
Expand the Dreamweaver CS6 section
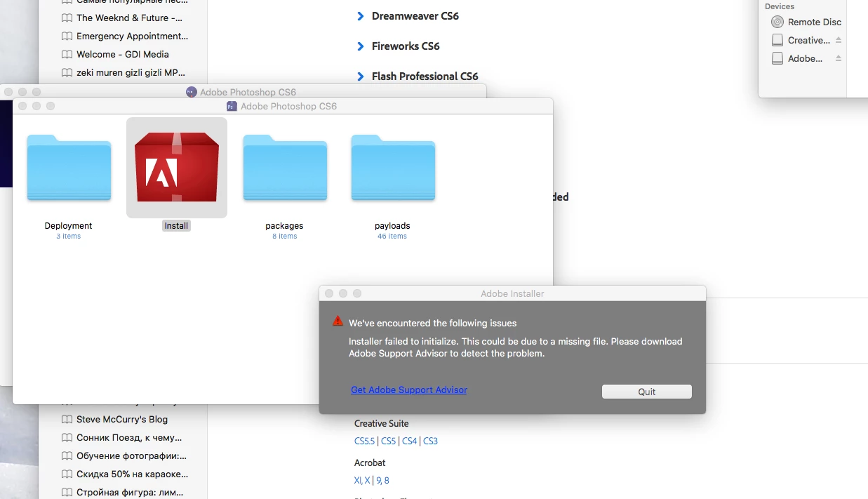[360, 16]
